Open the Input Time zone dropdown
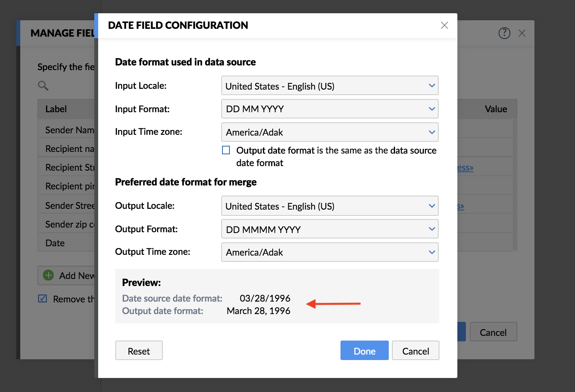This screenshot has height=392, width=575. 330,132
